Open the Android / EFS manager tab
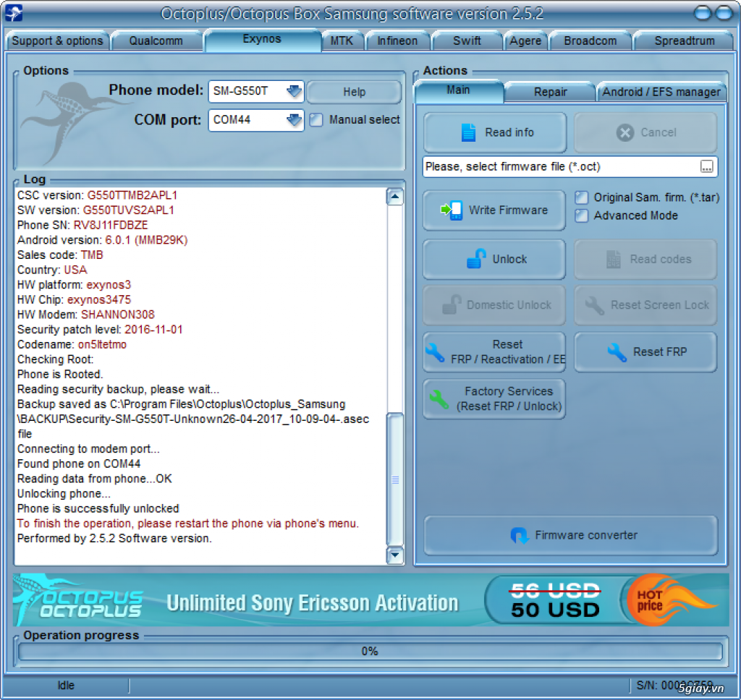Screen dimensions: 741x700 click(661, 92)
